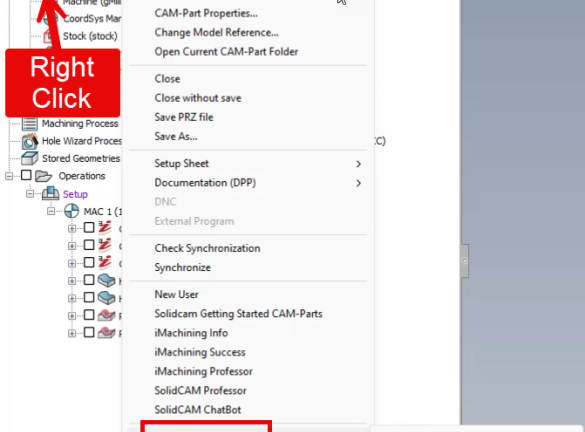The width and height of the screenshot is (585, 432).
Task: Collapse the Setup tree node
Action: (30, 194)
